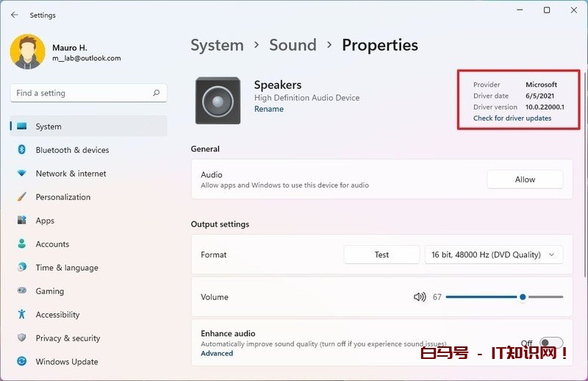
Task: Click the Allow audio button
Action: tap(525, 179)
